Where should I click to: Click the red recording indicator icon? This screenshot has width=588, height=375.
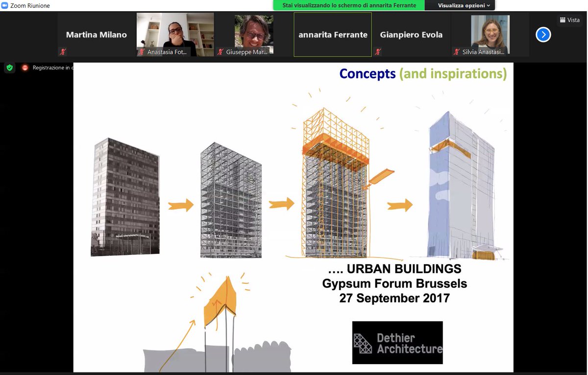tap(25, 68)
